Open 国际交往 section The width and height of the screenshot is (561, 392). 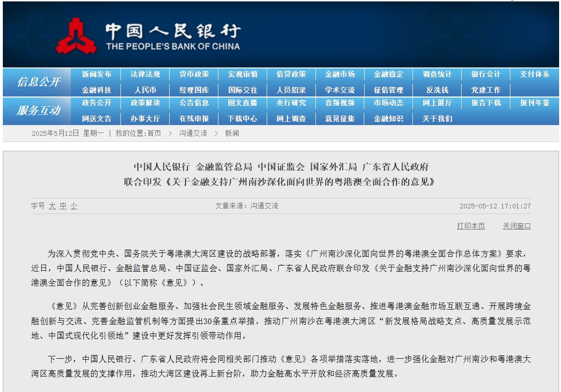coord(243,90)
